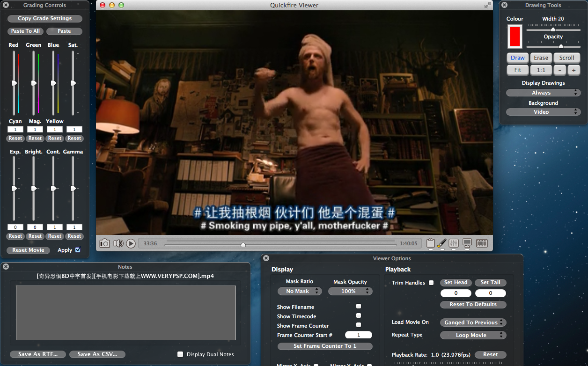
Task: Click the Fit zoom button
Action: pos(517,70)
